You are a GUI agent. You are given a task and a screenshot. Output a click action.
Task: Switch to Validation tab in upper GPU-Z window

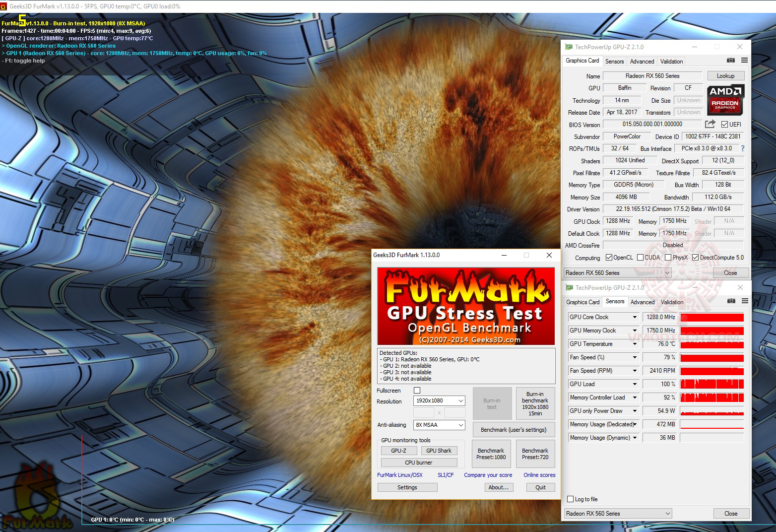point(671,62)
